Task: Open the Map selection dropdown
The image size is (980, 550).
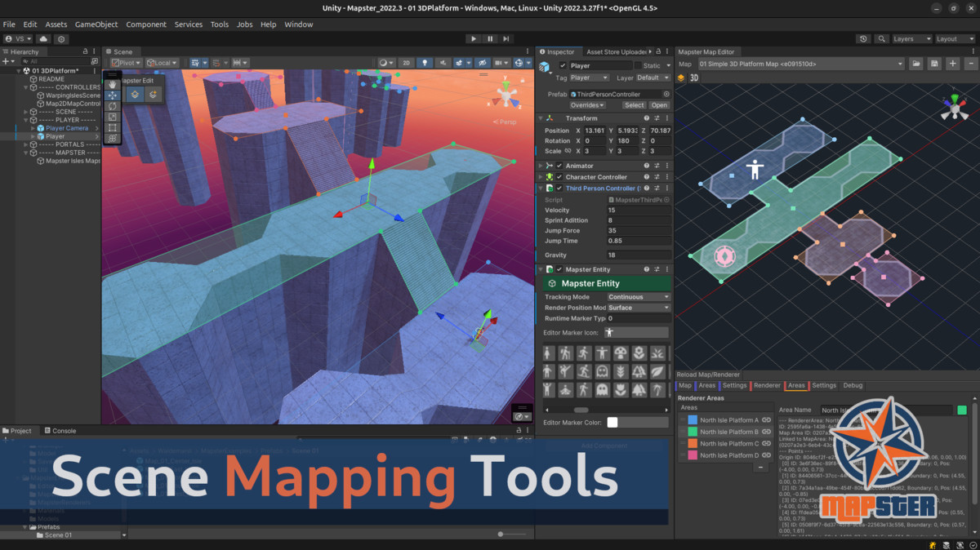Action: point(800,64)
